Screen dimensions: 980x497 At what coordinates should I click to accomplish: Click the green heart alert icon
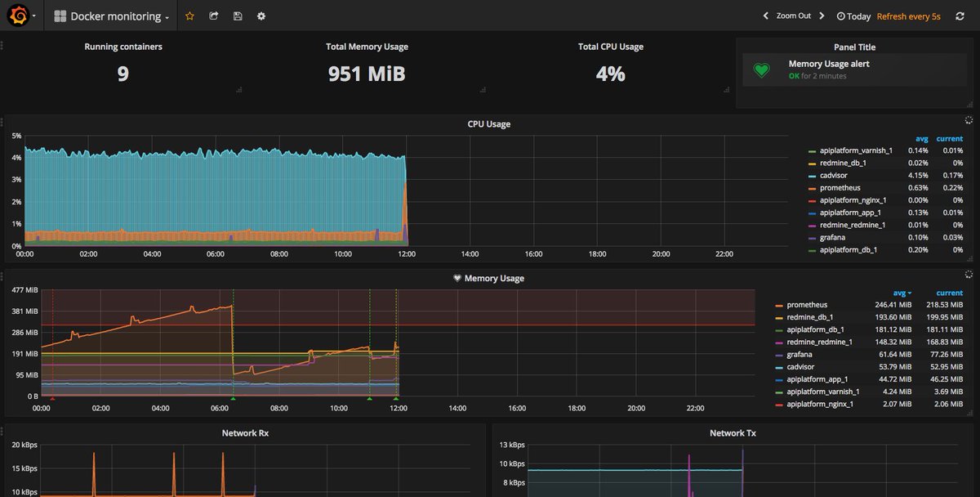click(761, 70)
